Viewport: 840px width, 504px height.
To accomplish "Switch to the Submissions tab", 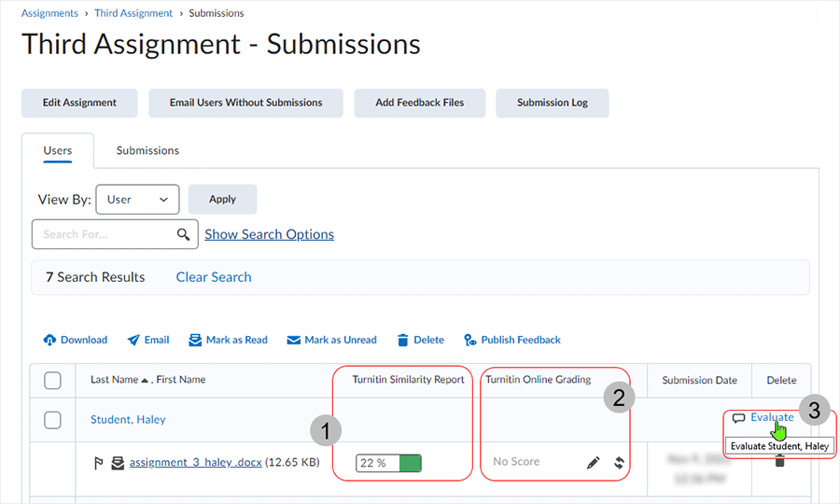I will [x=147, y=150].
